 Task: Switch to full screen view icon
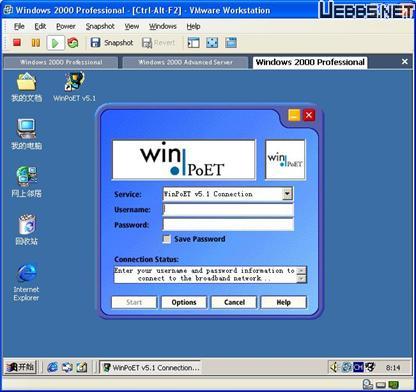[212, 43]
